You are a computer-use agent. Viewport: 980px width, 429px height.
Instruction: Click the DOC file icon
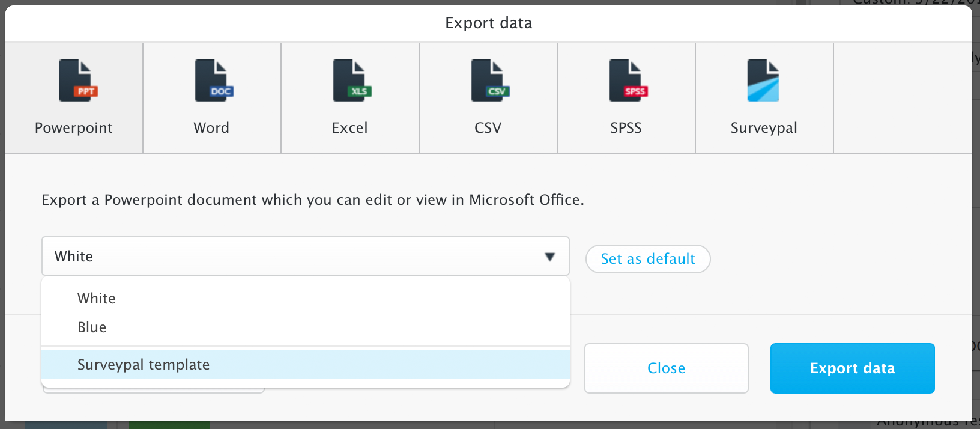[x=214, y=81]
